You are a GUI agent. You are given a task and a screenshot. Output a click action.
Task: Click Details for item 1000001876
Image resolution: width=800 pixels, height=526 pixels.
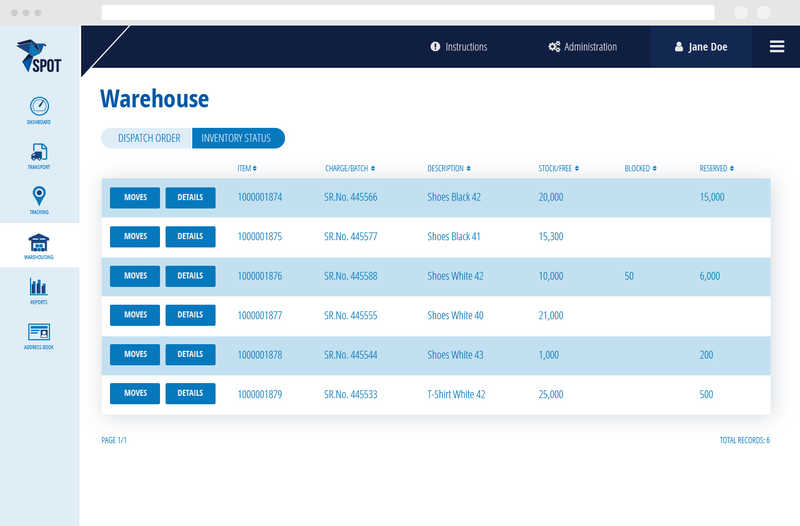point(190,276)
